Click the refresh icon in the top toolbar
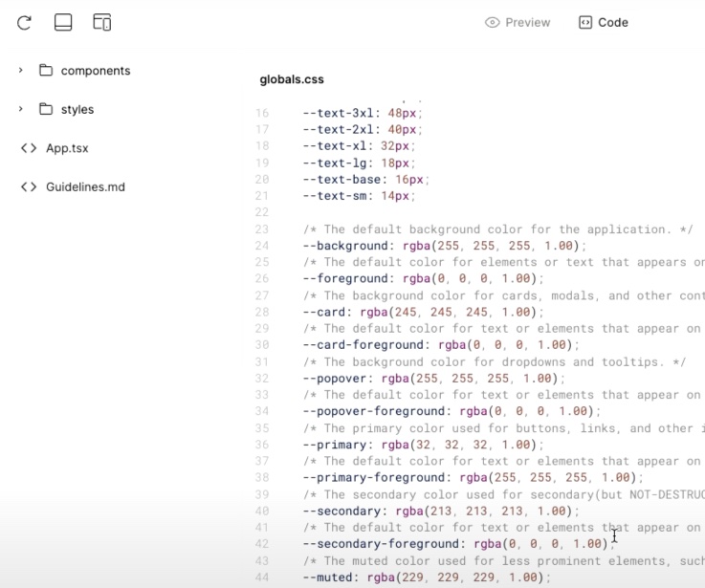Viewport: 705px width, 588px height. [x=25, y=22]
